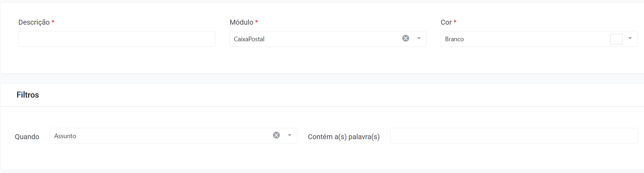Click the red asterisk beside Descrição
The image size is (644, 173).
[53, 22]
